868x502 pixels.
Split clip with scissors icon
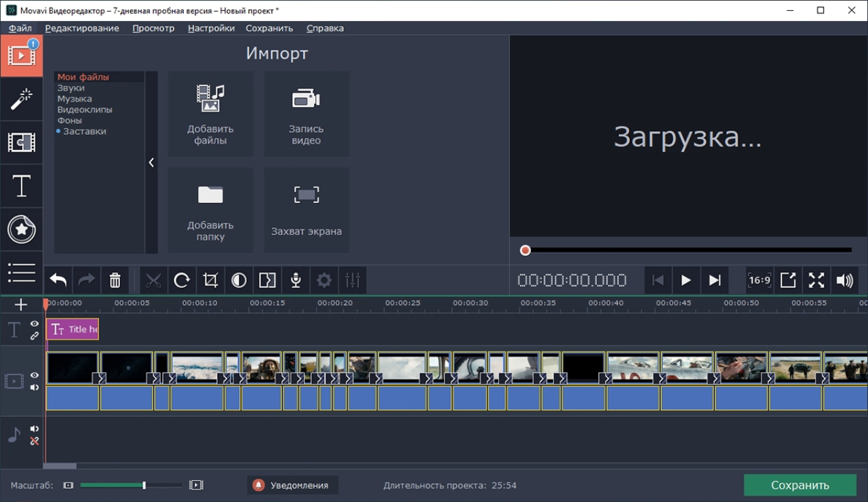(x=153, y=280)
